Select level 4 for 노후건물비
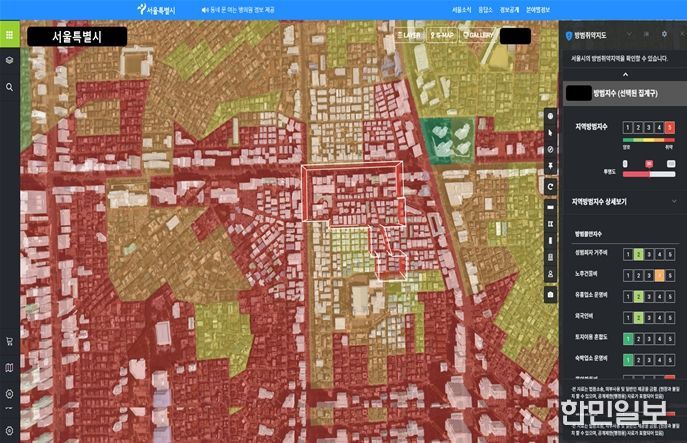 tap(661, 275)
